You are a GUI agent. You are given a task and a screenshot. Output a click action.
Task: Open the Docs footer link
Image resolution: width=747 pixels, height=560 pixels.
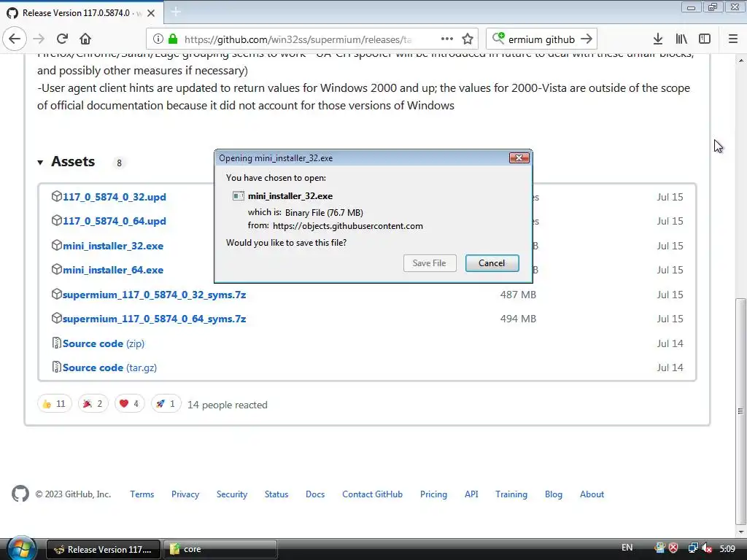tap(315, 494)
